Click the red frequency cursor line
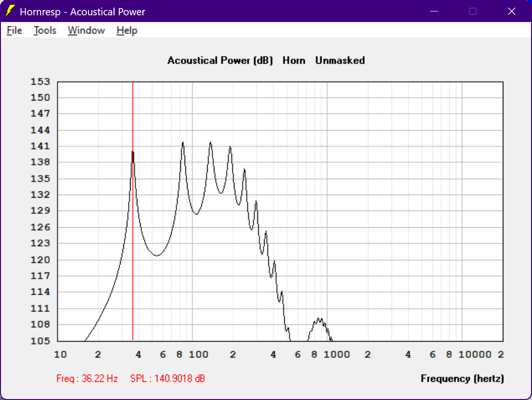Viewport: 532px width, 400px height. click(133, 211)
